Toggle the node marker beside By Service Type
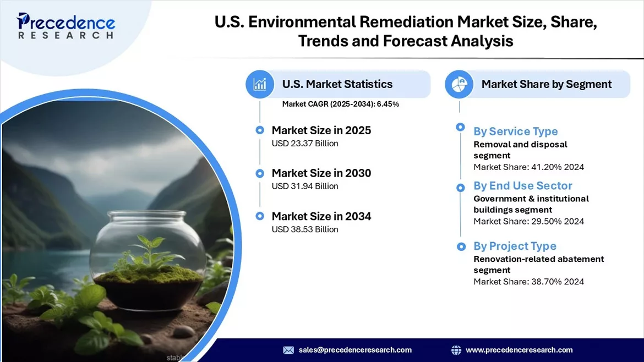Screen dimensions: 644x362 pyautogui.click(x=460, y=127)
